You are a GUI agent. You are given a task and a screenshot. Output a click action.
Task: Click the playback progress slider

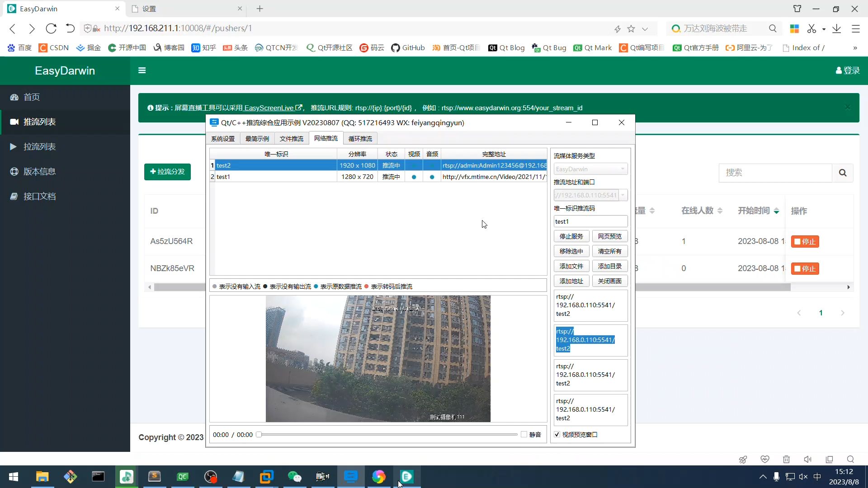point(387,435)
